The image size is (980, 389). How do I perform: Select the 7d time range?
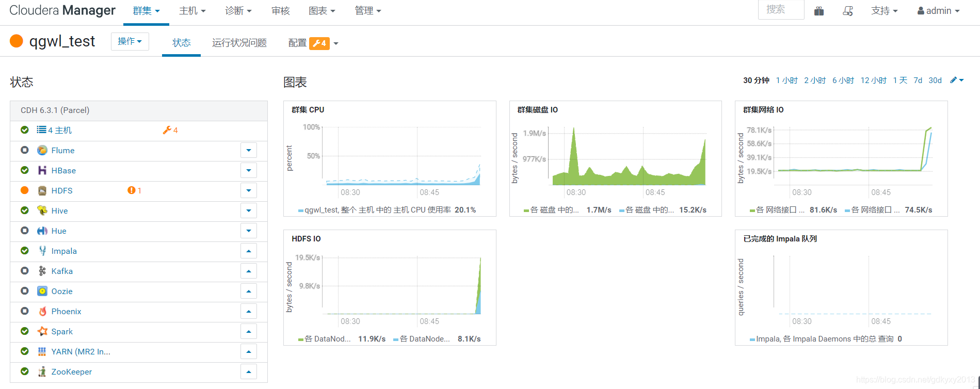[918, 80]
